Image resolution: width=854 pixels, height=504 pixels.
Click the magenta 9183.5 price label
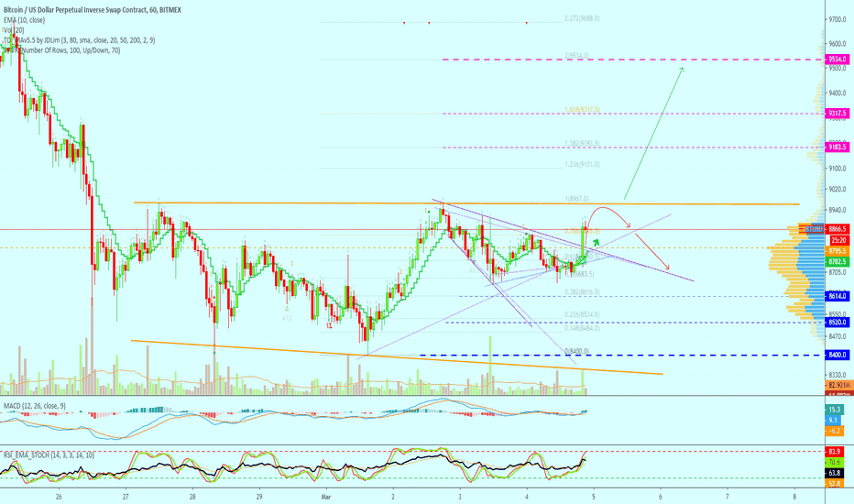838,148
